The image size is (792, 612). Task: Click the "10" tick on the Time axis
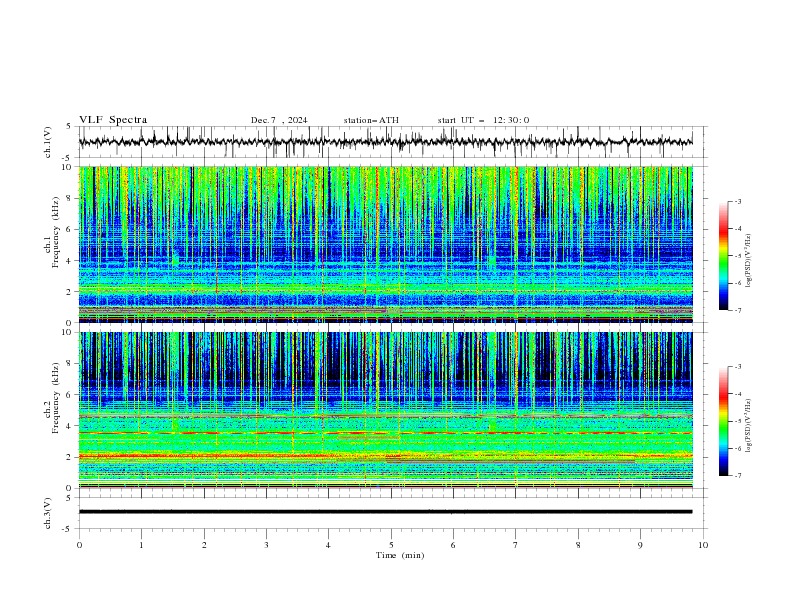pyautogui.click(x=703, y=545)
